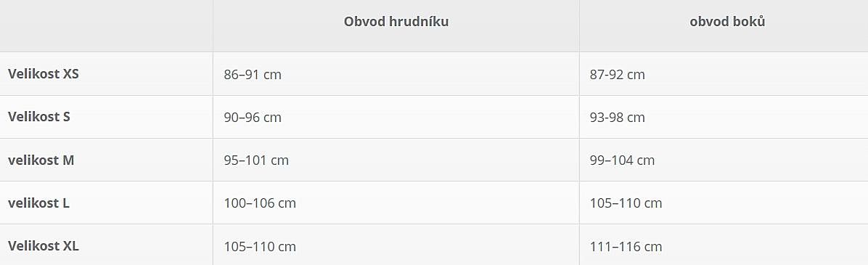The width and height of the screenshot is (868, 265).
Task: Click the empty top-left header cell
Action: [x=106, y=25]
